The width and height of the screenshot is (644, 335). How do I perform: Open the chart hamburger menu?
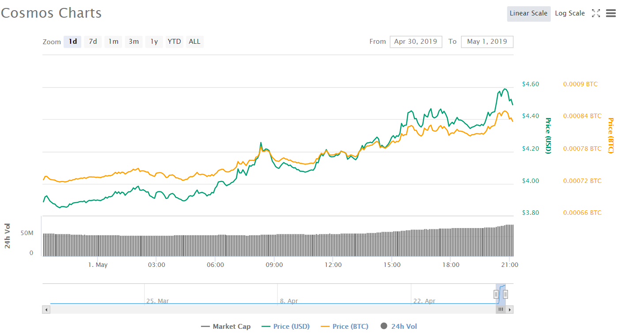611,13
